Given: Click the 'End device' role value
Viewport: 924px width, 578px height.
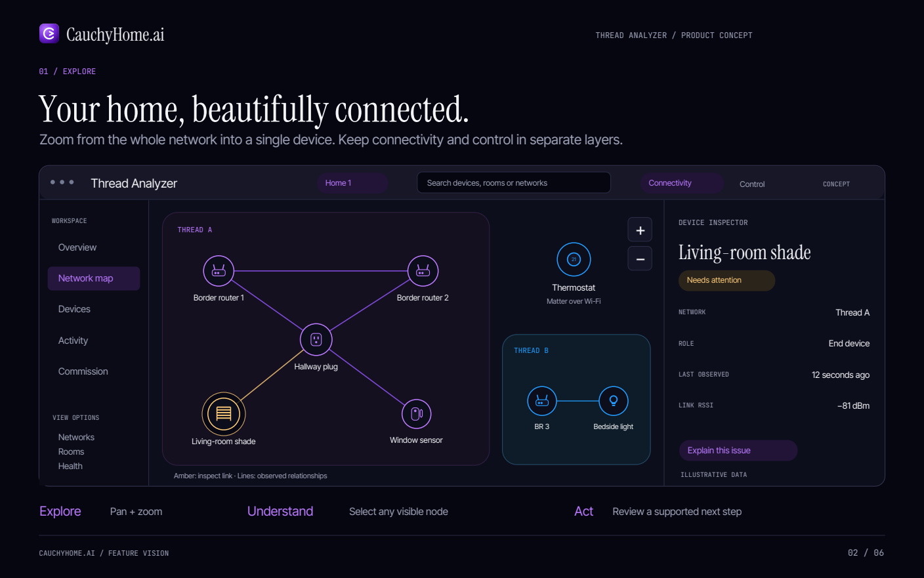Looking at the screenshot, I should (849, 344).
